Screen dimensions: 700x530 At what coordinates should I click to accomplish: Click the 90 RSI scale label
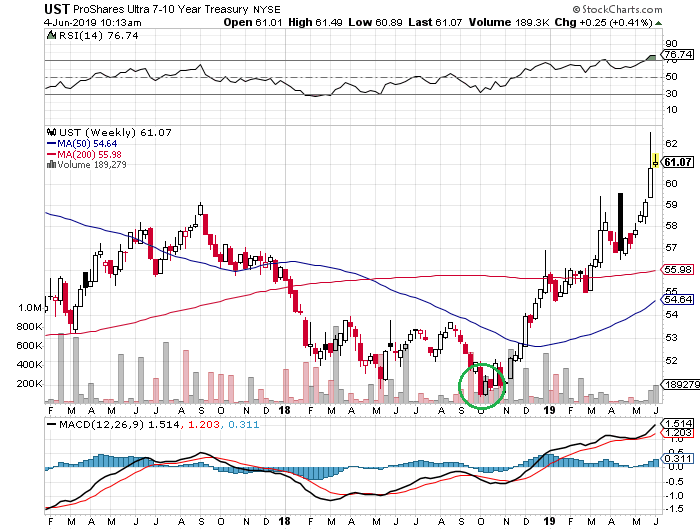pos(671,44)
